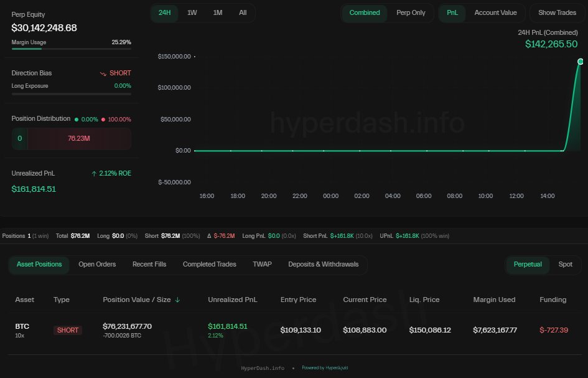Viewport: 588px width, 378px height.
Task: Select the Perpetual market toggle
Action: pyautogui.click(x=528, y=264)
